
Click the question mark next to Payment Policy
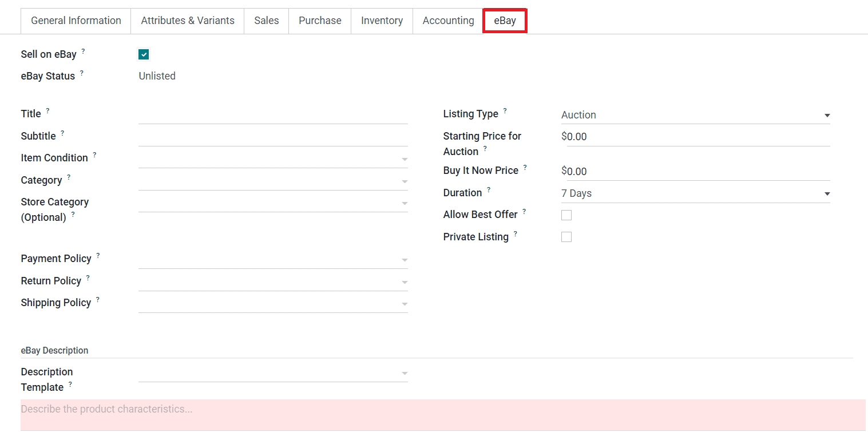click(98, 256)
